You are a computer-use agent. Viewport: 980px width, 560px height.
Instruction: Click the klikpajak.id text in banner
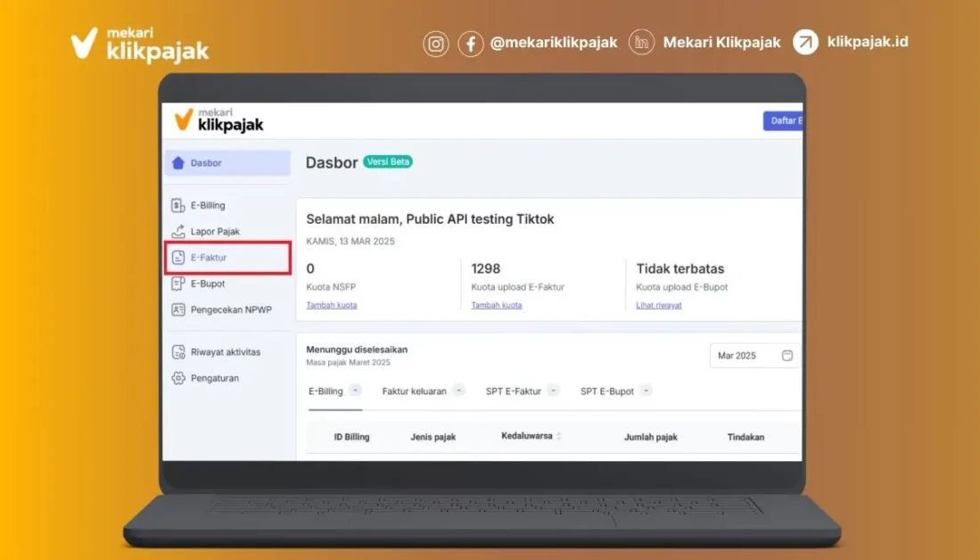[868, 42]
